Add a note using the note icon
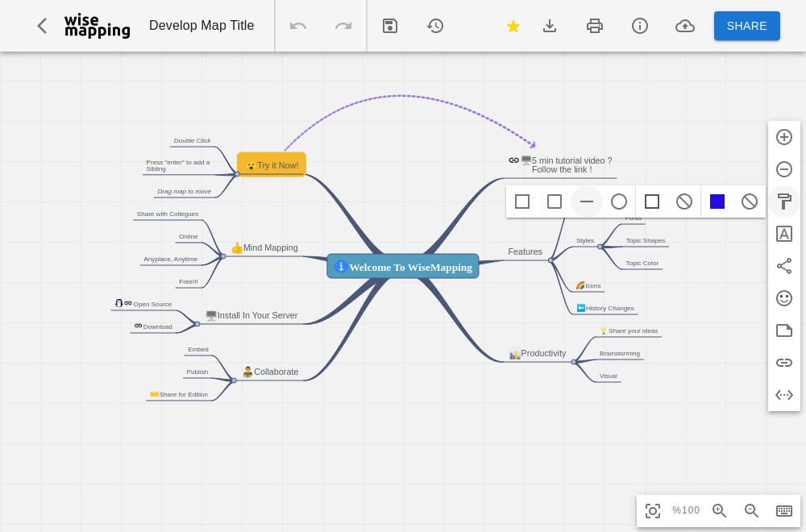The height and width of the screenshot is (532, 806). pyautogui.click(x=784, y=330)
